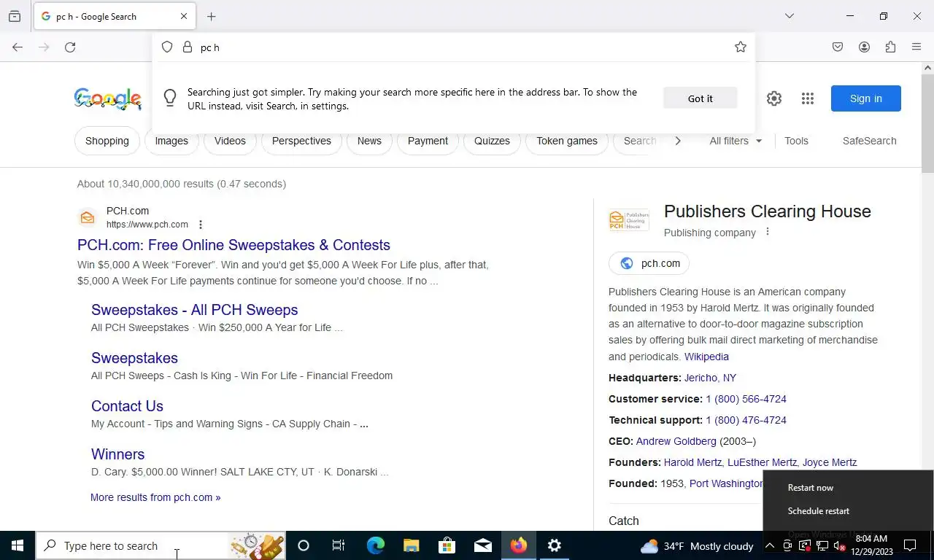Bookmark this page with the star
This screenshot has height=560, width=934.
(x=740, y=47)
